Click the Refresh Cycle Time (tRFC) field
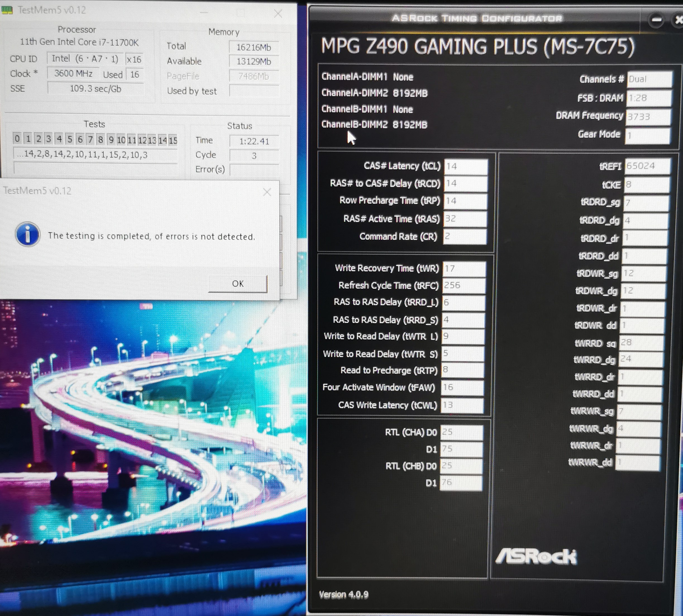 464,285
